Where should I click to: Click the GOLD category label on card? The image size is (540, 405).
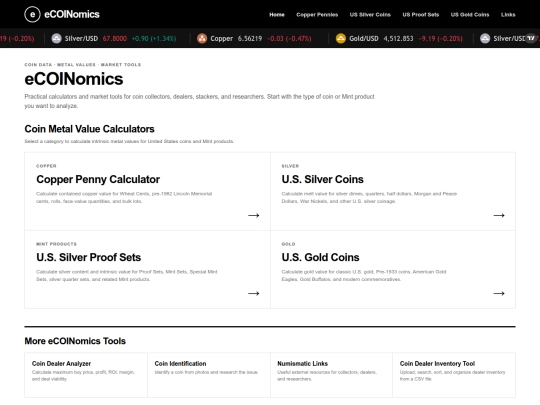(288, 244)
